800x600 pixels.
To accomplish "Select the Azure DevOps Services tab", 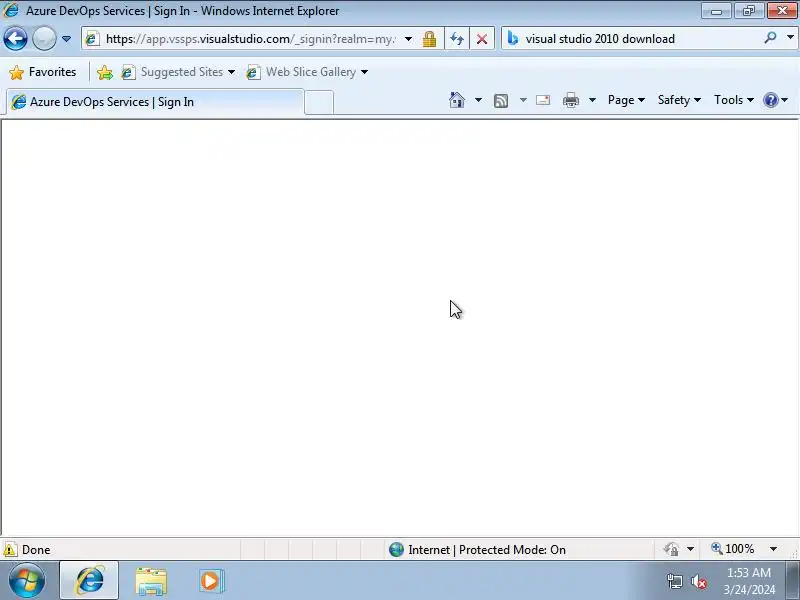I will point(155,102).
